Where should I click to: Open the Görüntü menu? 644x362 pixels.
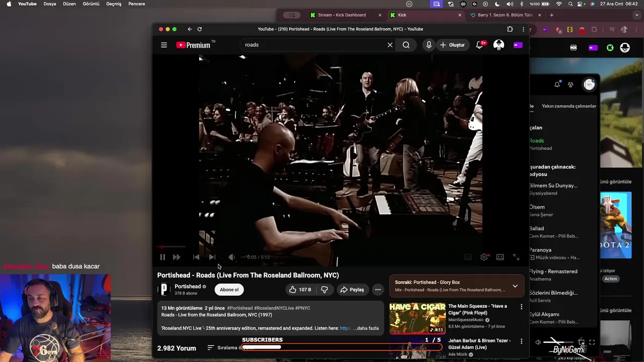pos(91,4)
